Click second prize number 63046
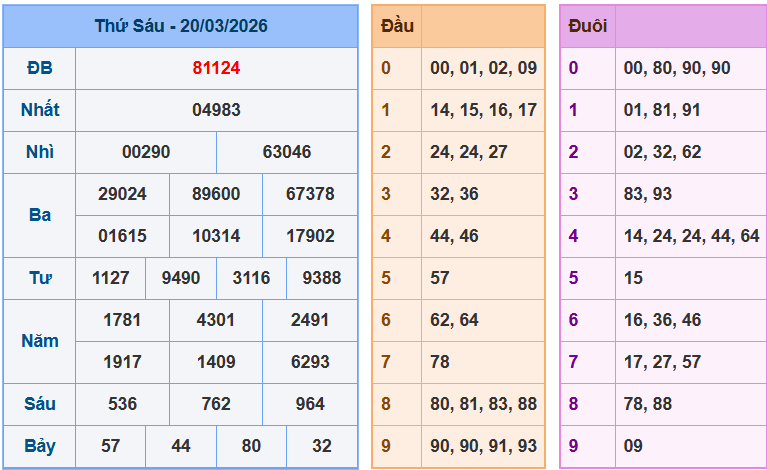The image size is (767, 470). click(x=286, y=152)
